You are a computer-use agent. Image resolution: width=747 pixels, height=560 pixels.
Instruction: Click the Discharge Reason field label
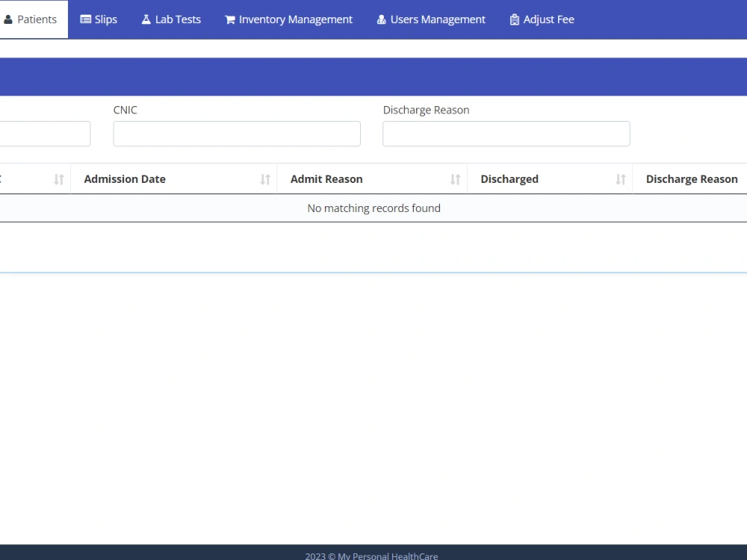pos(426,110)
